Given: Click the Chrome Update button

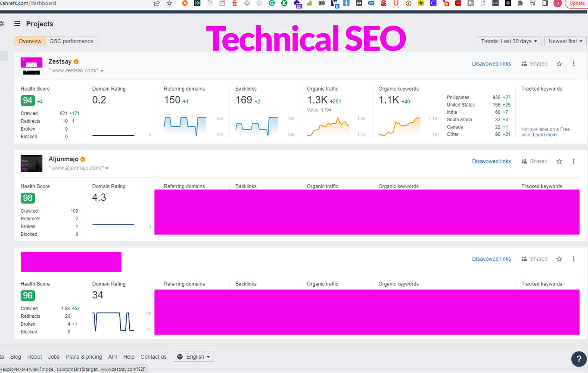Looking at the screenshot, I should coord(576,3).
